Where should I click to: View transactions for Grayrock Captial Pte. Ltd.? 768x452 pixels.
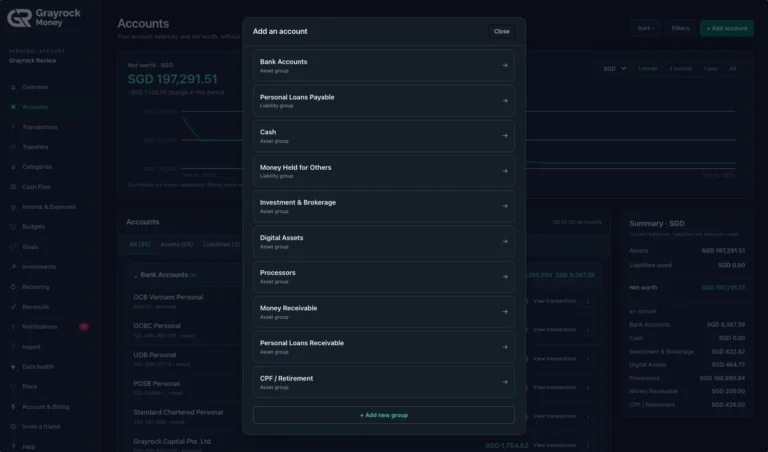[x=554, y=445]
